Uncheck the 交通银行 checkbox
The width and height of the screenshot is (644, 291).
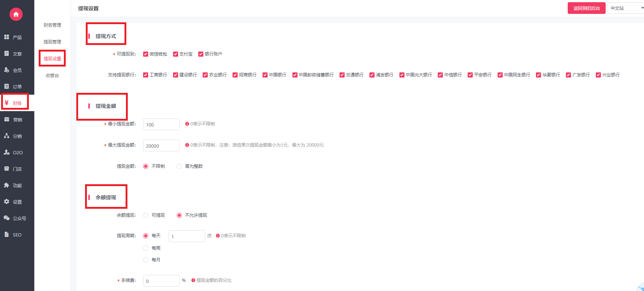coord(342,75)
